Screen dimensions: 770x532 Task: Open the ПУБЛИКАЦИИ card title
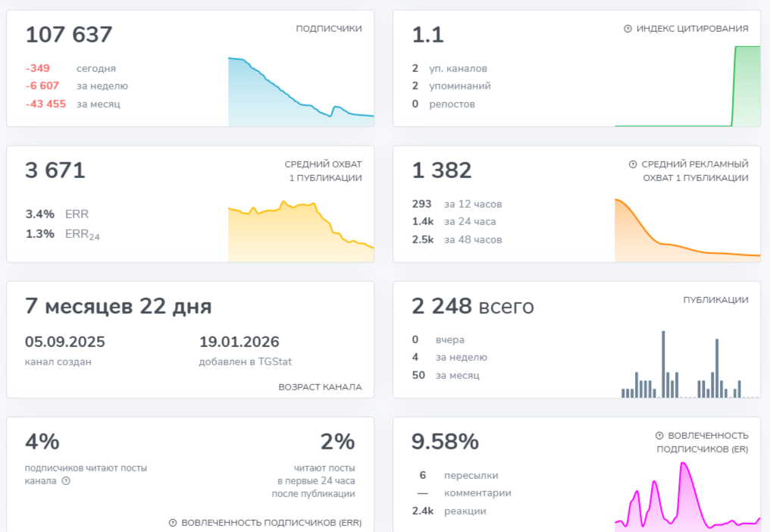(x=715, y=300)
